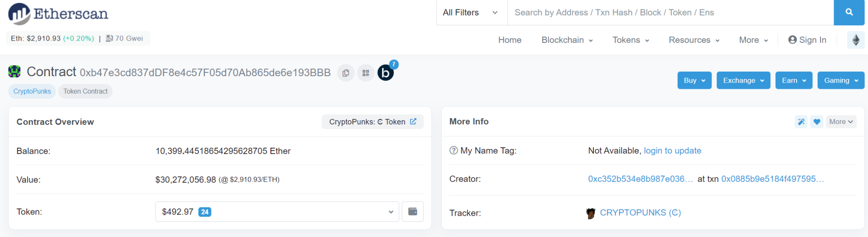
Task: Click the CryptoPunks contract avatar icon
Action: (14, 72)
